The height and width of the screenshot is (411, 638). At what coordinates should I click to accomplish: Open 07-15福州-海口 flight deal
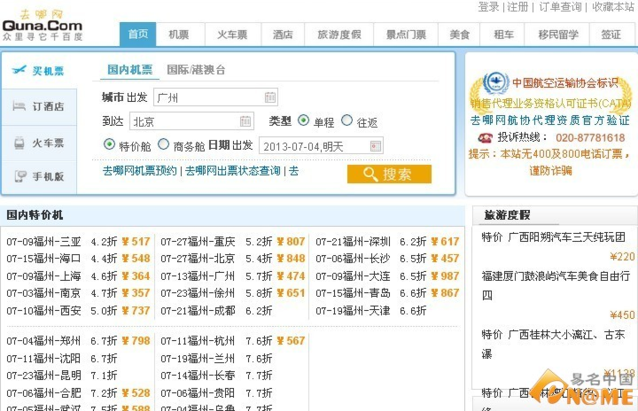(x=44, y=258)
